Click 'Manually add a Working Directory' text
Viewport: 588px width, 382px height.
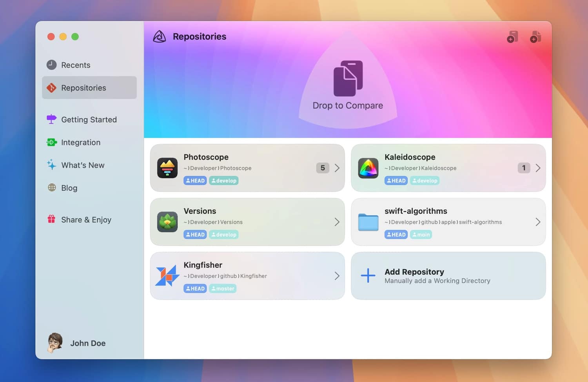click(x=437, y=281)
